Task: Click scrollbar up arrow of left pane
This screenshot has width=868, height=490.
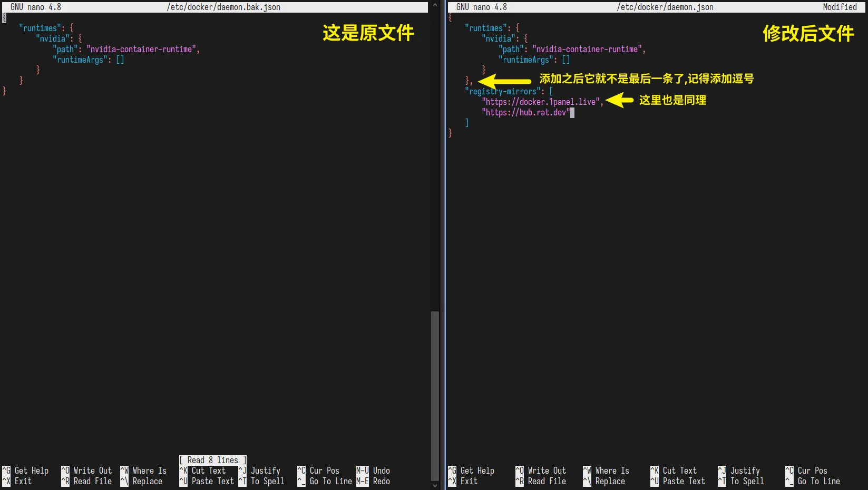Action: (x=435, y=5)
